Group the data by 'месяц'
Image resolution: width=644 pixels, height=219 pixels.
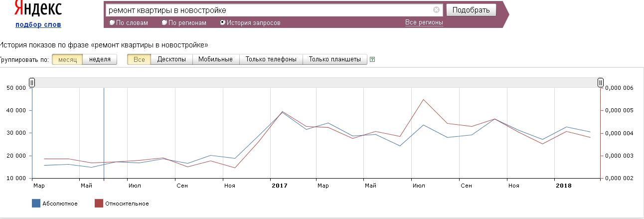(x=68, y=59)
